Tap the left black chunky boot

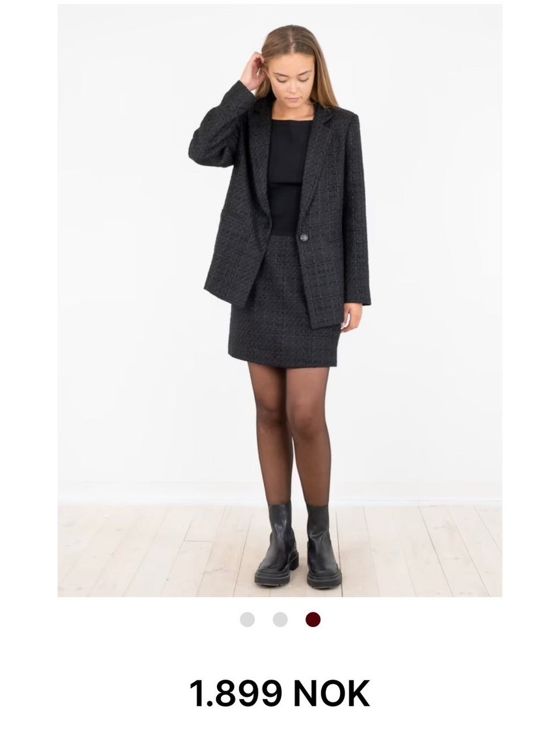(x=275, y=545)
